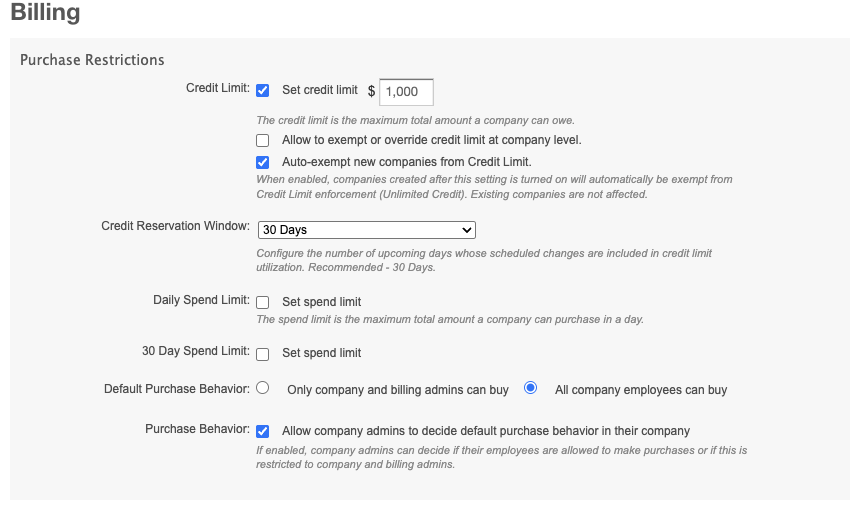Tick the 30 Day Spend Limit checkbox
863x510 pixels.
coord(263,354)
